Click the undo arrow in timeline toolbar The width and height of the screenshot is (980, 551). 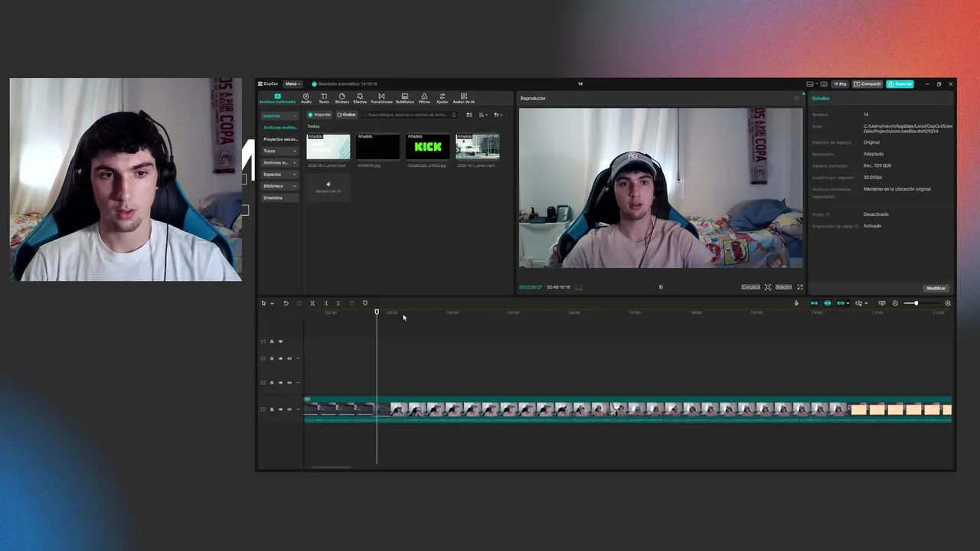[x=286, y=303]
